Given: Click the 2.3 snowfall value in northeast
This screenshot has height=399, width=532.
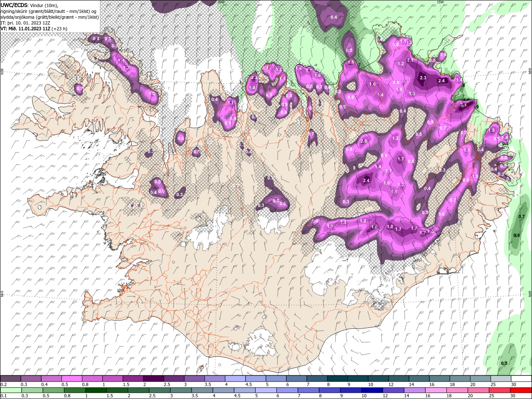Looking at the screenshot, I should 424,78.
